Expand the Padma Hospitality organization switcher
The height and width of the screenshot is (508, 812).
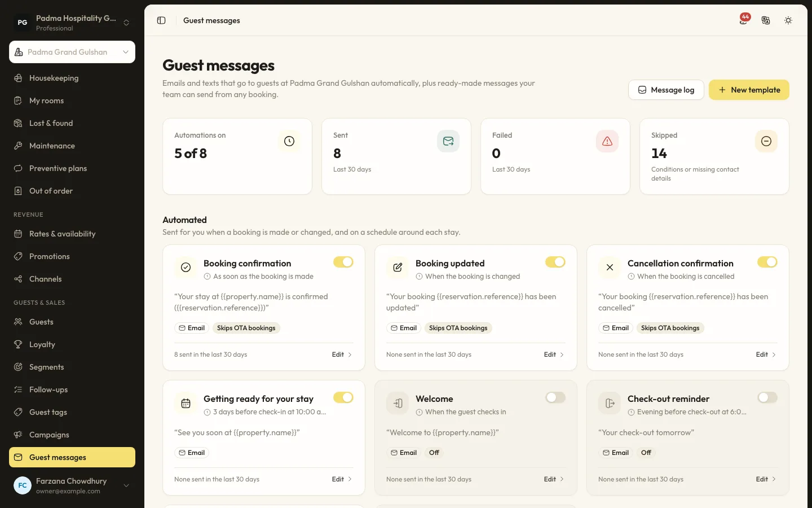coord(72,23)
